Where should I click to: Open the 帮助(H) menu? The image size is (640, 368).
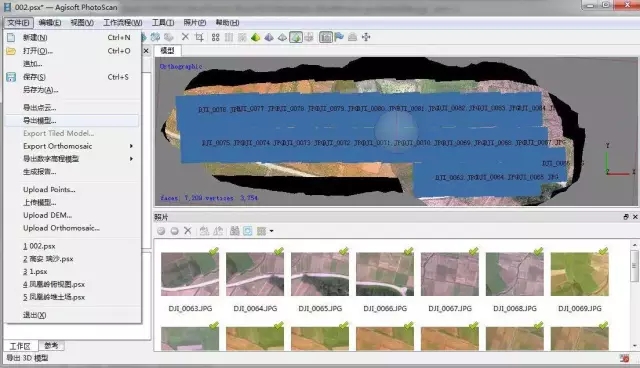click(x=227, y=22)
